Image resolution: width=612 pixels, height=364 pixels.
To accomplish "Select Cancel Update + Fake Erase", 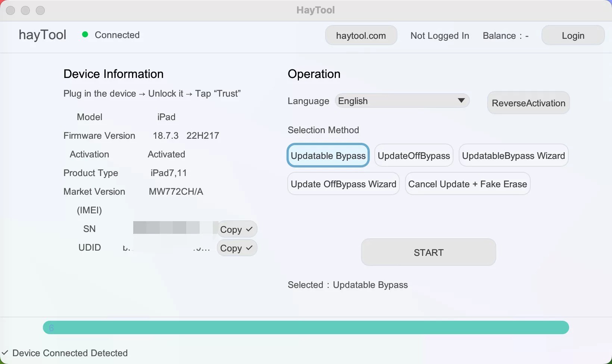I will point(467,184).
